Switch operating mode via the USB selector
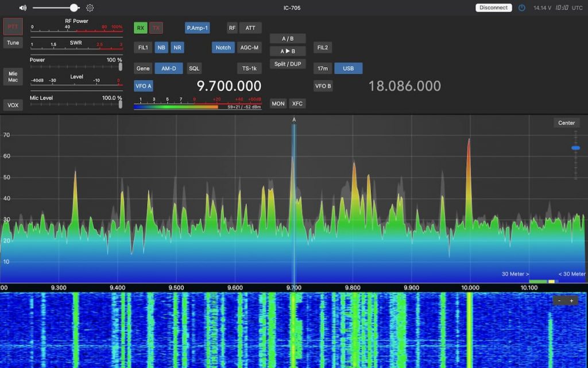Image resolution: width=588 pixels, height=368 pixels. 349,68
